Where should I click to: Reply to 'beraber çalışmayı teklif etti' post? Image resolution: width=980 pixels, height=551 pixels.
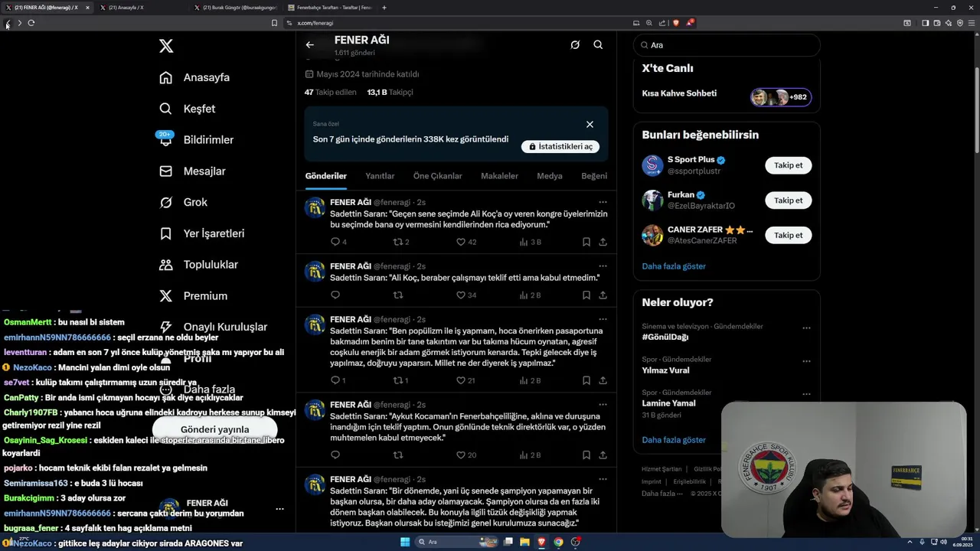pos(335,295)
